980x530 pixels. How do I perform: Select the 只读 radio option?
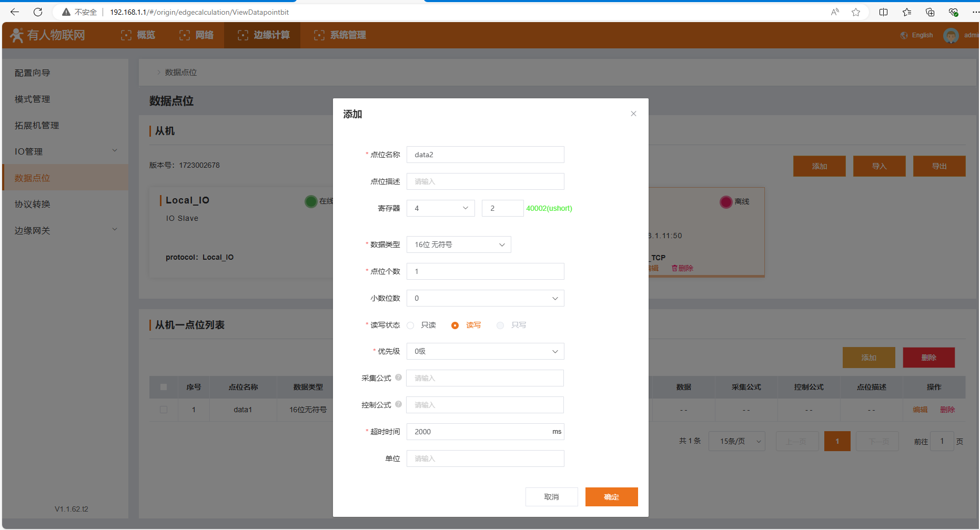(x=411, y=325)
